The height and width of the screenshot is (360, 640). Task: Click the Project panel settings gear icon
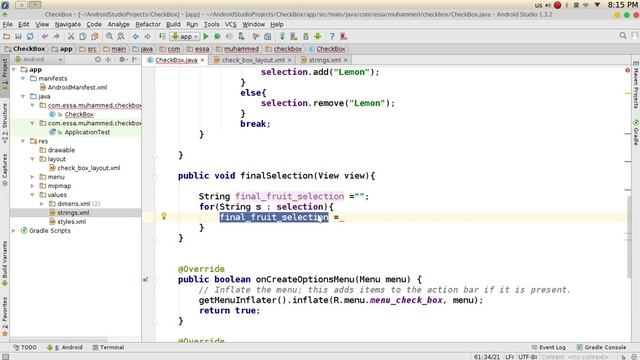coord(122,60)
